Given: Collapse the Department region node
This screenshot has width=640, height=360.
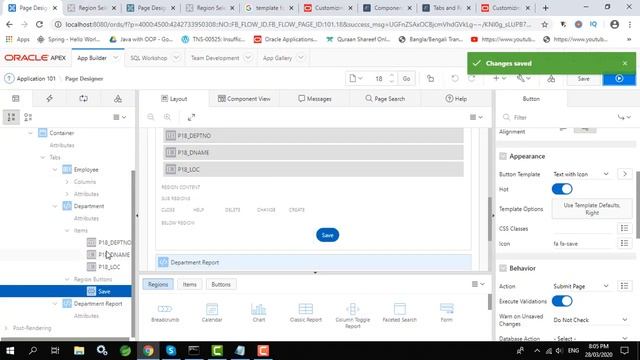Looking at the screenshot, I should pos(55,206).
